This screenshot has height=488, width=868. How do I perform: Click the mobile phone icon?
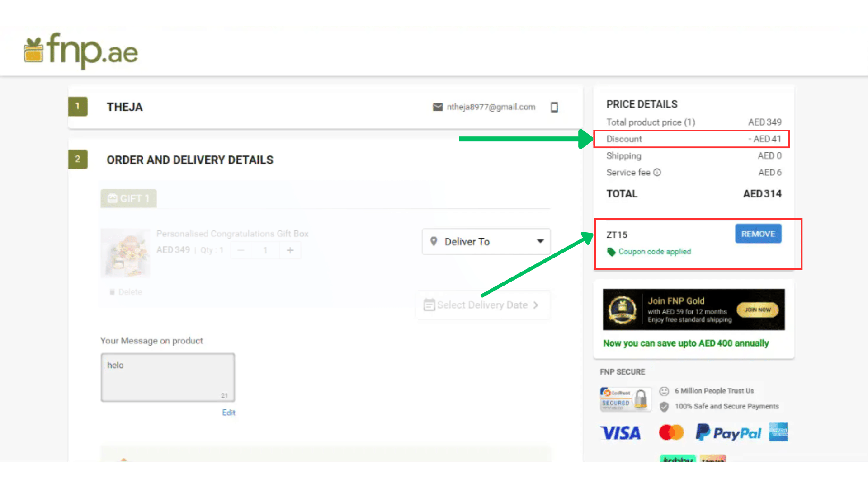[x=554, y=107]
